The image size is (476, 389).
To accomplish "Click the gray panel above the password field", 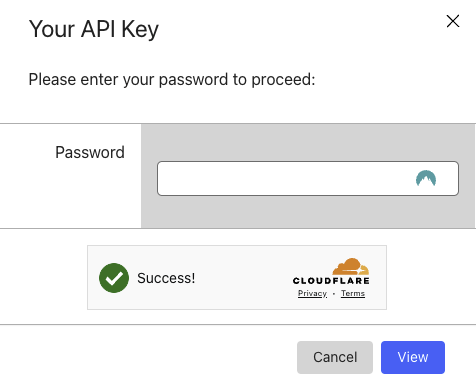I will click(308, 143).
